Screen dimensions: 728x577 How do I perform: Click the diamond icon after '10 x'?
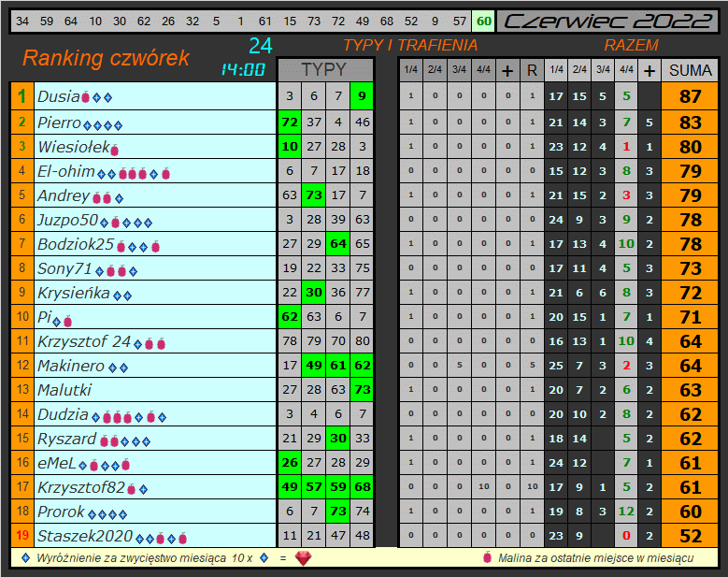pyautogui.click(x=264, y=557)
